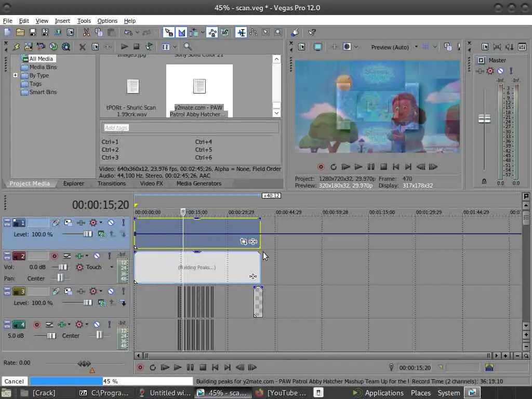
Task: Adjust track 1 Level slider
Action: (x=87, y=234)
